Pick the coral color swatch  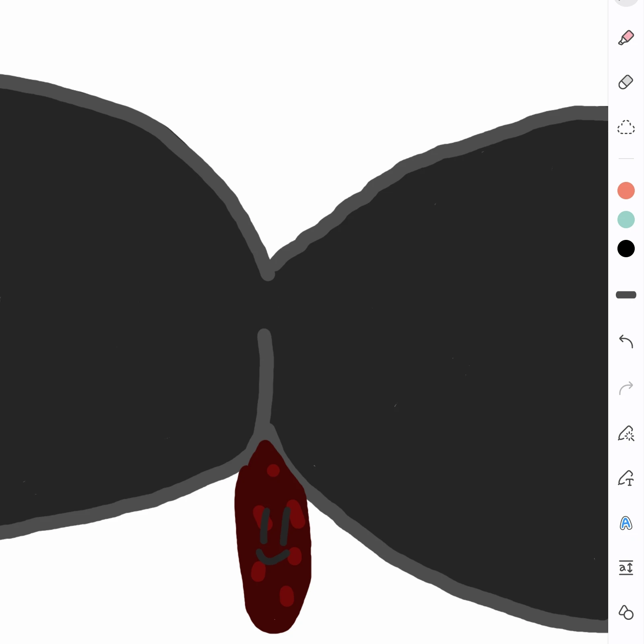(x=626, y=190)
